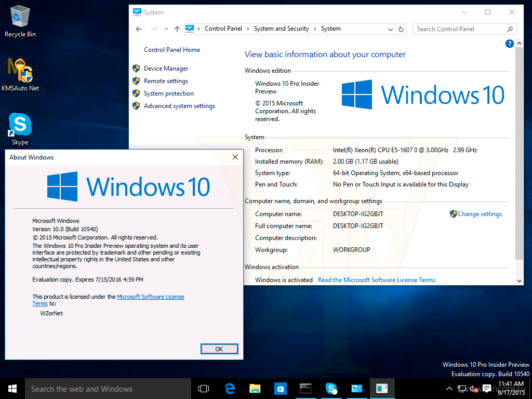The image size is (532, 399).
Task: Open Action Center notification icon
Action: (486, 389)
